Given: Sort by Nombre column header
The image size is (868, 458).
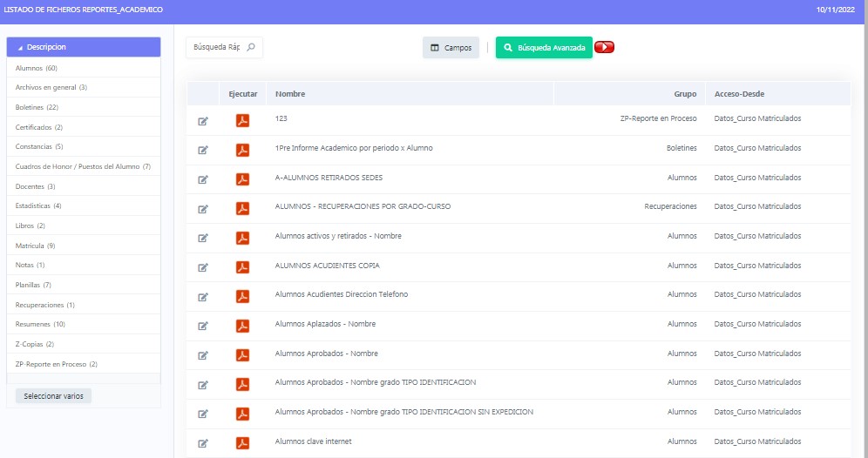Looking at the screenshot, I should click(290, 94).
